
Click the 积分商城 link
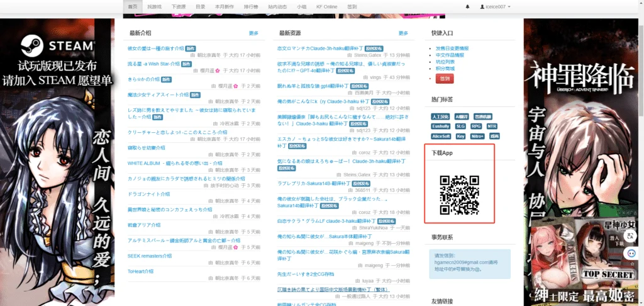tap(445, 68)
